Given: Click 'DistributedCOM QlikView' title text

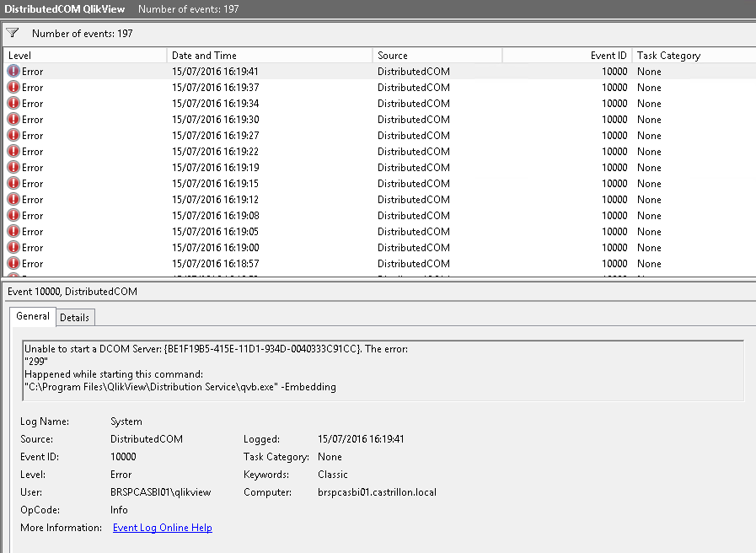Looking at the screenshot, I should [x=65, y=8].
